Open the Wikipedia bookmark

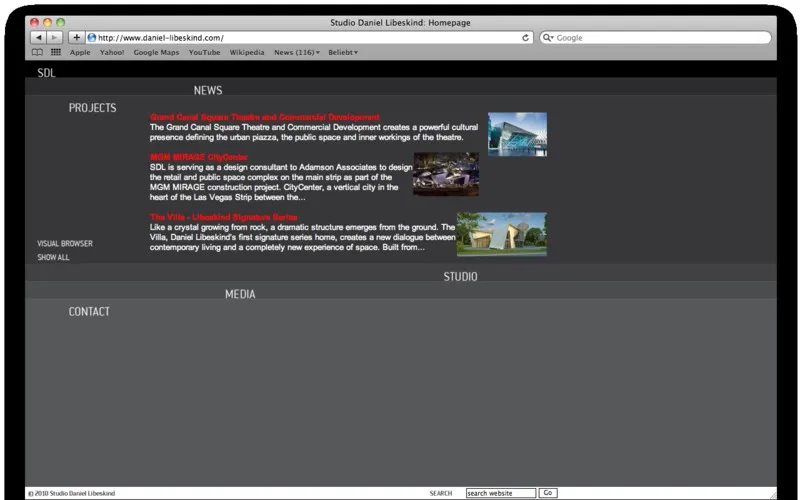pyautogui.click(x=247, y=52)
